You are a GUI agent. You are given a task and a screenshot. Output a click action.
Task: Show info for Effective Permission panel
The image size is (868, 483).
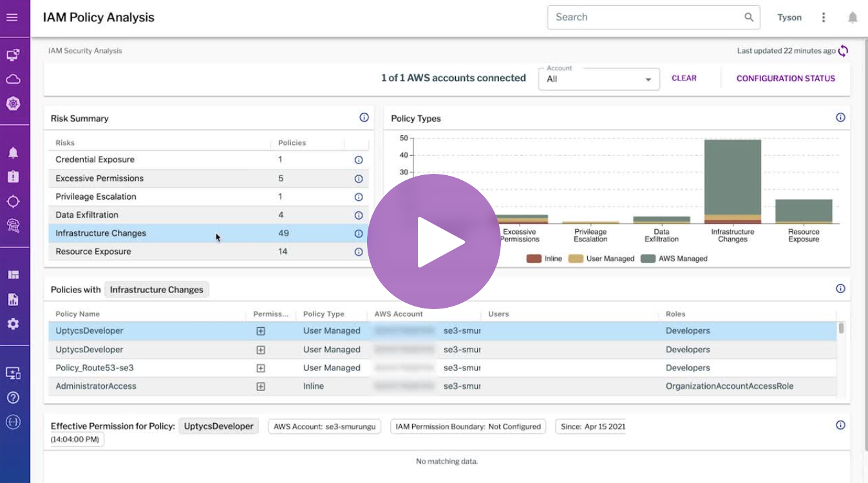click(x=840, y=425)
